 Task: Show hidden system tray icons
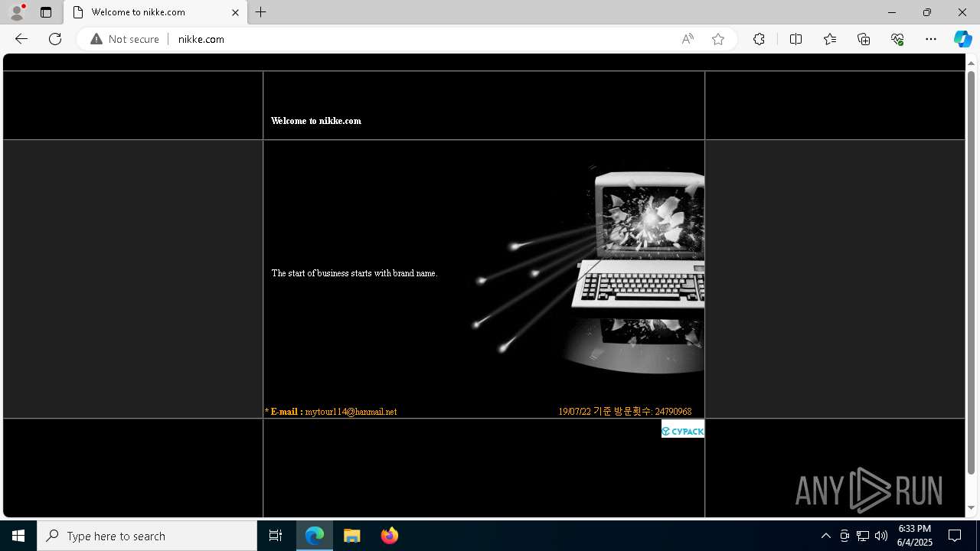(x=825, y=536)
